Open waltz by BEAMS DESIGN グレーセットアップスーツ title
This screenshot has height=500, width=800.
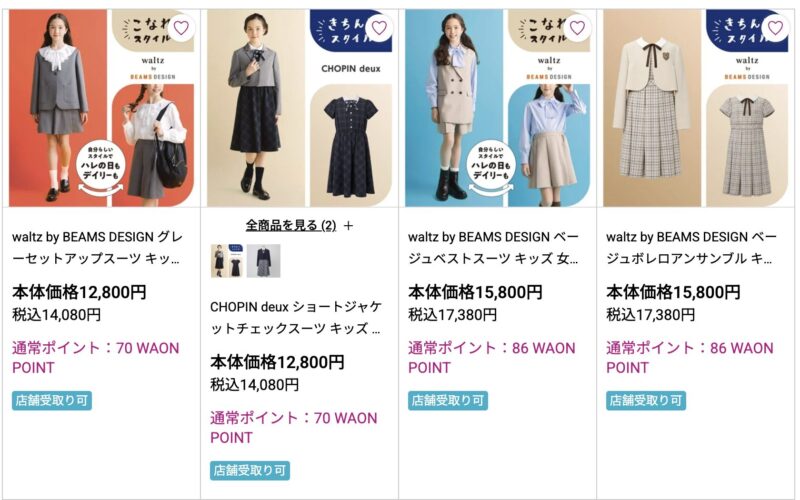click(x=97, y=247)
